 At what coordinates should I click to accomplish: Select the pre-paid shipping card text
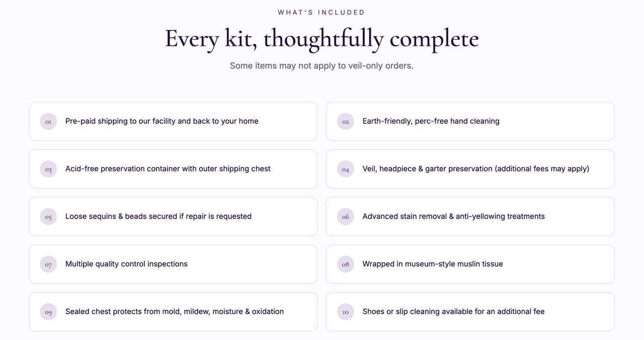point(162,121)
